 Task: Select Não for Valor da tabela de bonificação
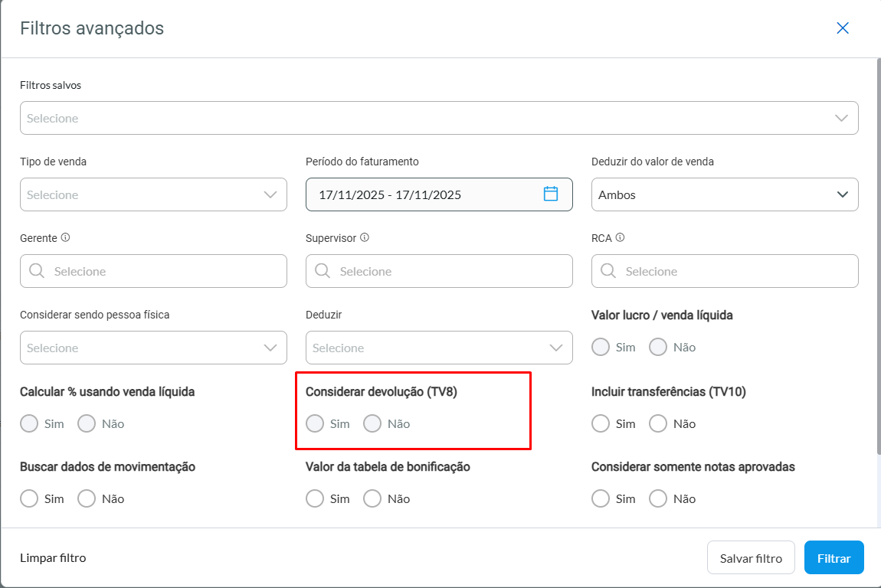(x=372, y=498)
